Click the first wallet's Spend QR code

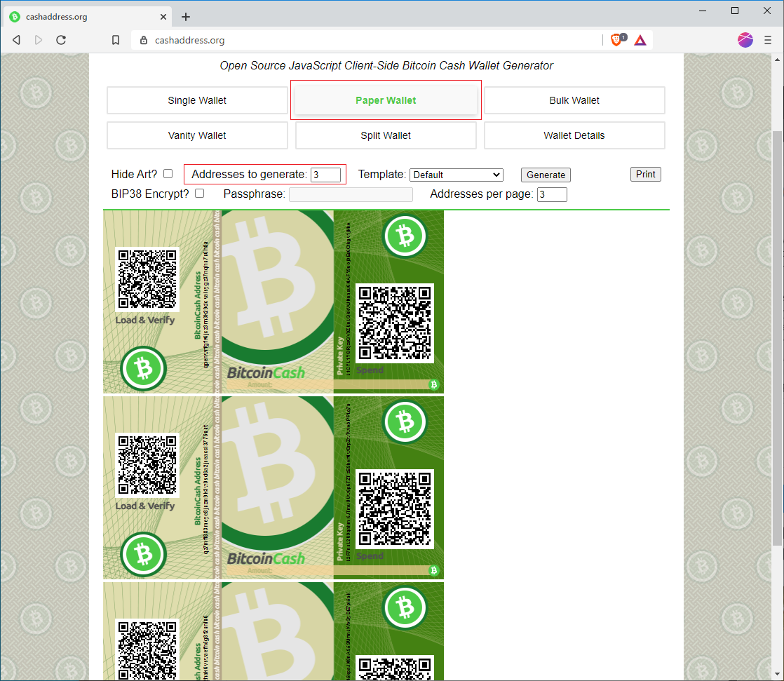[x=395, y=323]
